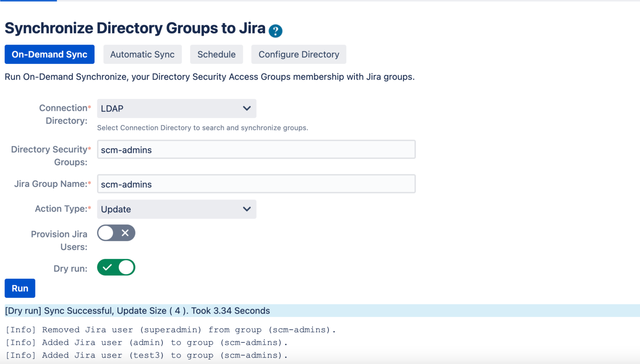Open the On-Demand Sync tab
The height and width of the screenshot is (364, 640).
pos(49,55)
